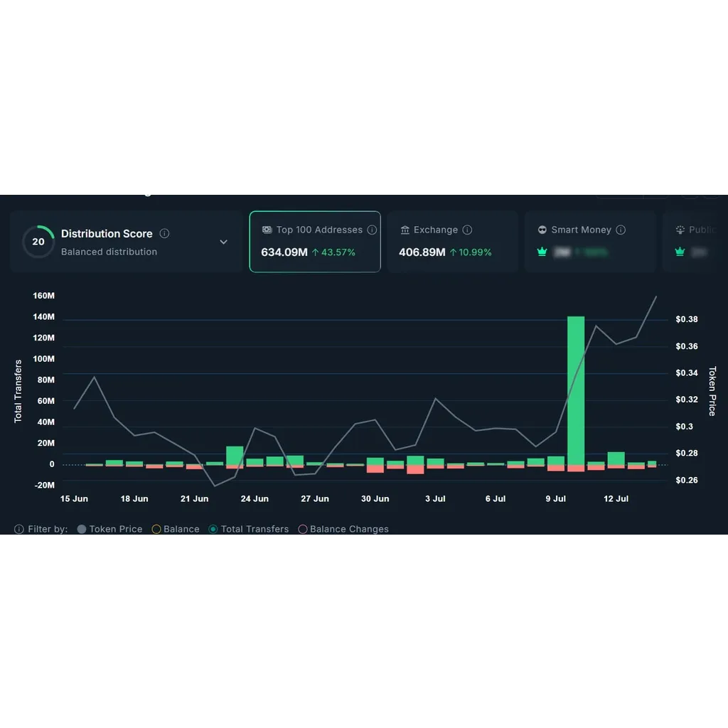The width and height of the screenshot is (728, 728).
Task: Click the vertical Token Price axis title
Action: point(712,392)
